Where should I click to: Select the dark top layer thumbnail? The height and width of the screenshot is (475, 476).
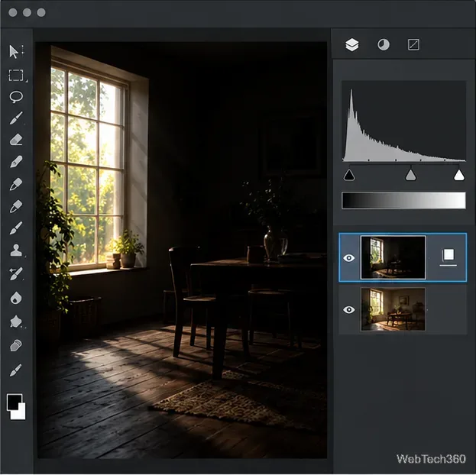pos(393,257)
